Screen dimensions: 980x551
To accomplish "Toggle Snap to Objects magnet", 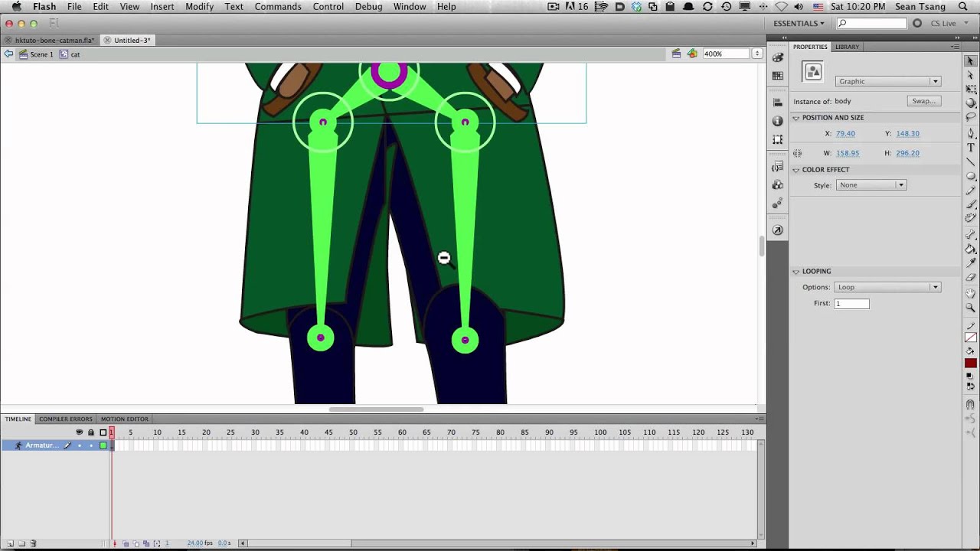I will (x=970, y=404).
